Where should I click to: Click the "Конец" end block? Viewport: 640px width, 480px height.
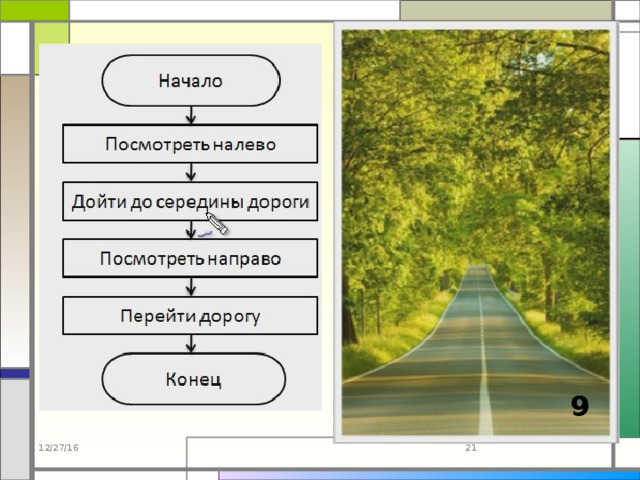tap(192, 379)
